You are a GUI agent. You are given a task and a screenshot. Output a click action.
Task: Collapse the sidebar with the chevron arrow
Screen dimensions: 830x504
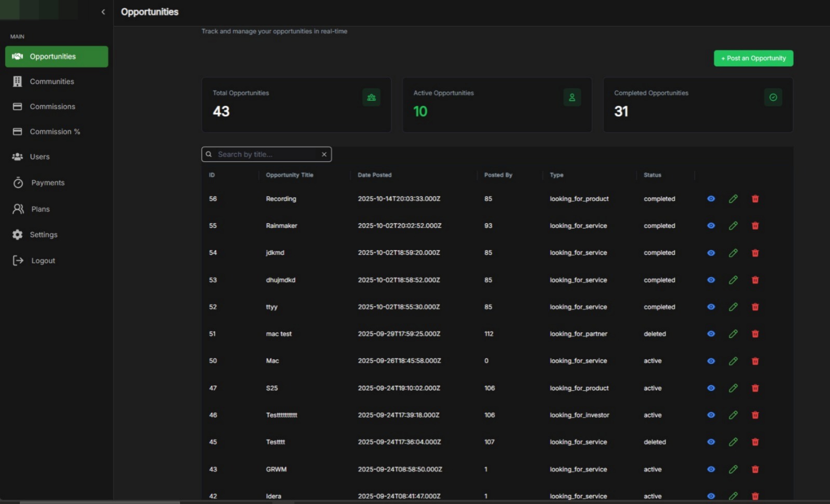pos(103,12)
